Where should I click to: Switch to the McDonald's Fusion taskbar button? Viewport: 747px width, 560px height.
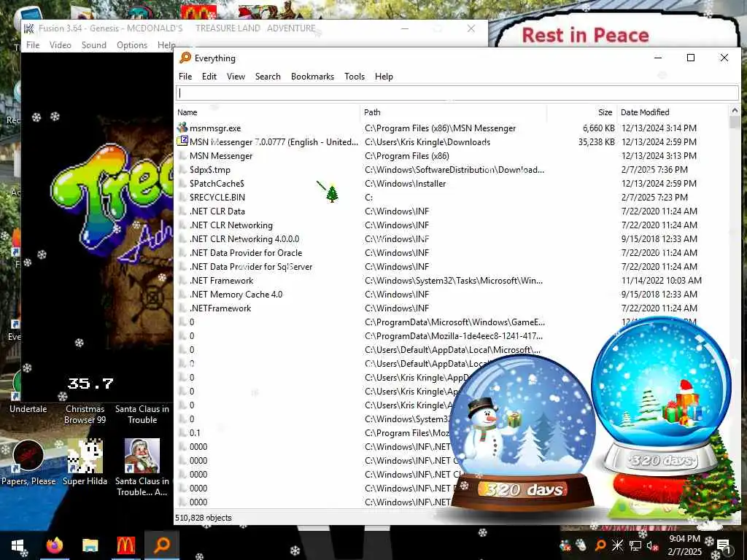tap(125, 545)
